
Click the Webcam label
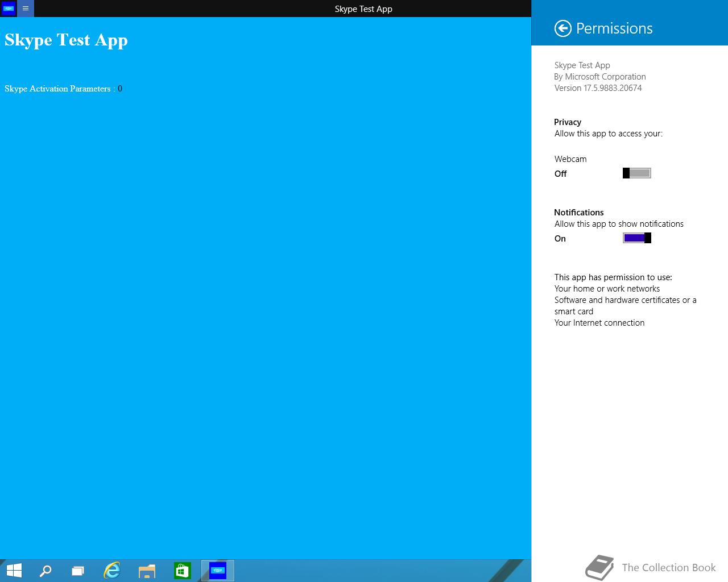[x=570, y=159]
